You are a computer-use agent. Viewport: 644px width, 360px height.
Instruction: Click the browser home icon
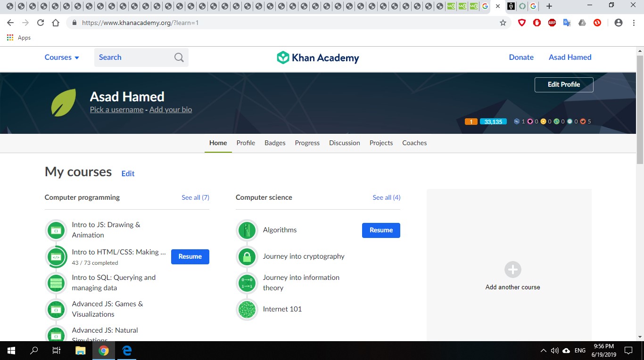point(56,23)
